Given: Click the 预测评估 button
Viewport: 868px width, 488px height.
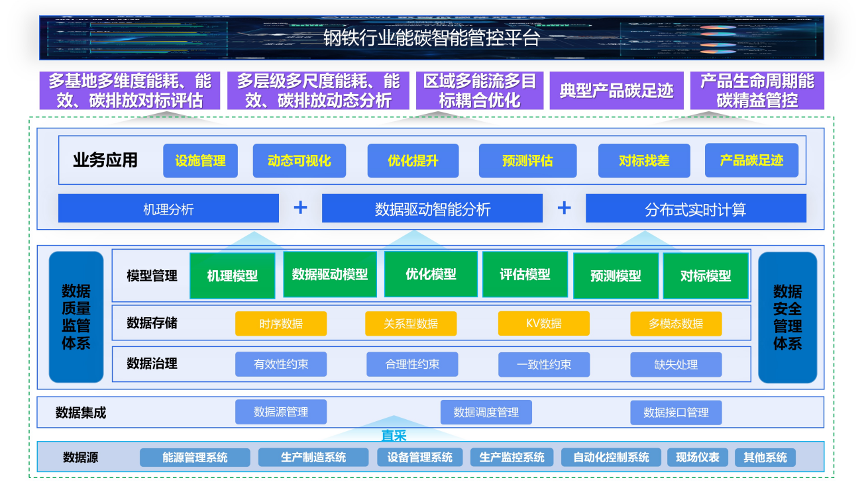Looking at the screenshot, I should click(527, 161).
